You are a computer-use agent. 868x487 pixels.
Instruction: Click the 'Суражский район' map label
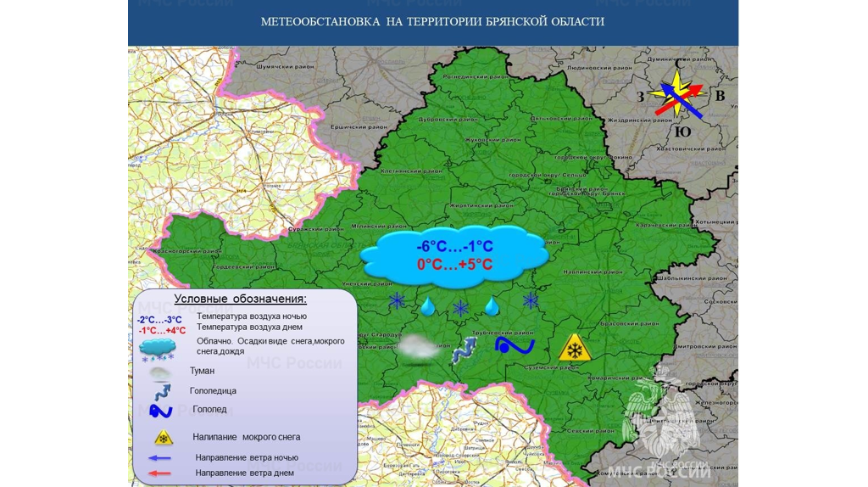pos(315,229)
